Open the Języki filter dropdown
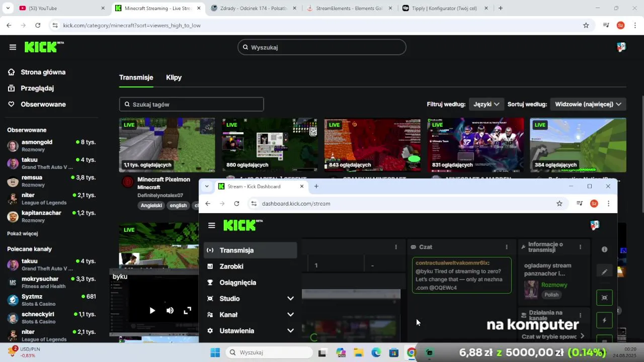Image resolution: width=644 pixels, height=362 pixels. pos(486,104)
